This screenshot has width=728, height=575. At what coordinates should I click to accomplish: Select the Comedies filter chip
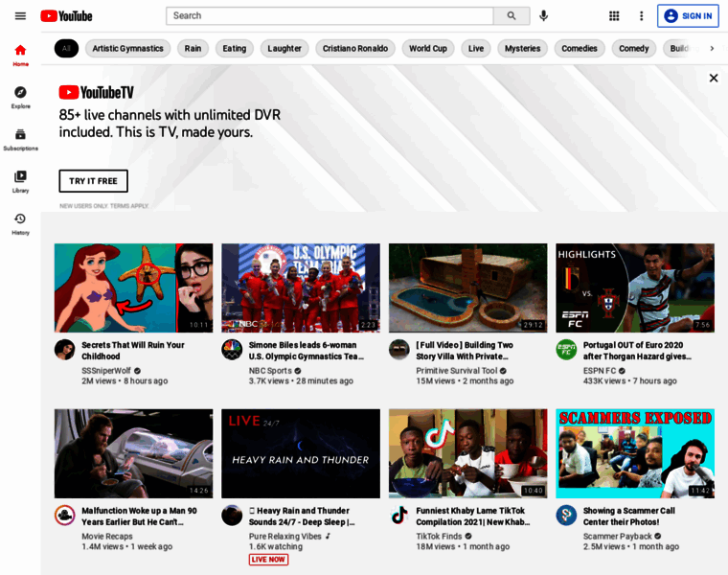580,48
